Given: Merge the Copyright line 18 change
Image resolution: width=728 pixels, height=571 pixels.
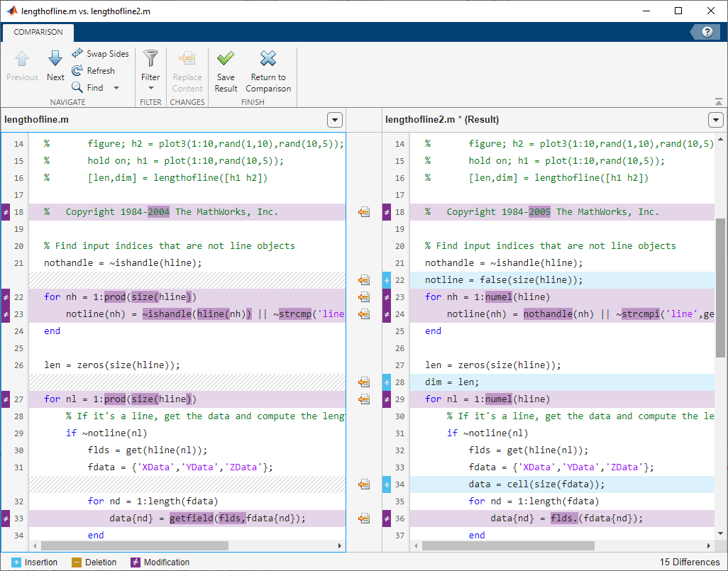Looking at the screenshot, I should click(x=364, y=212).
